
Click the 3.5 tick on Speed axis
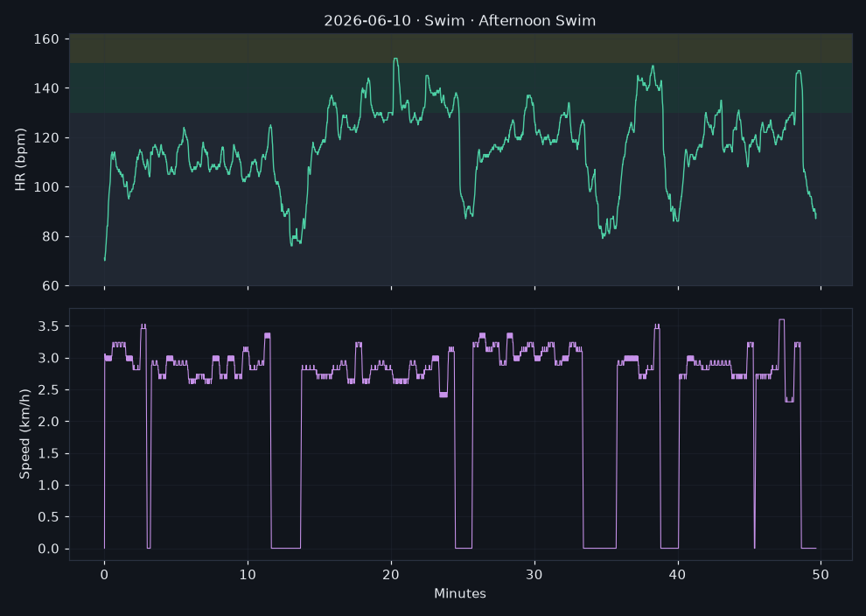(x=49, y=326)
